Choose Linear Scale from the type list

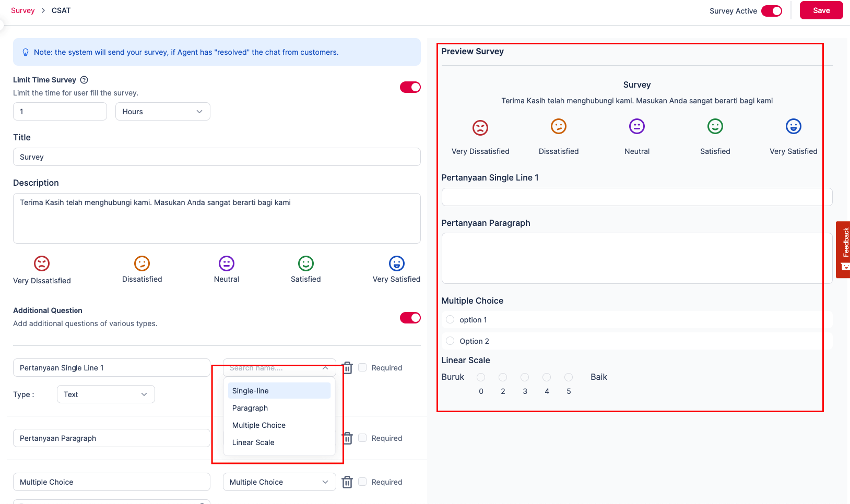pos(253,442)
